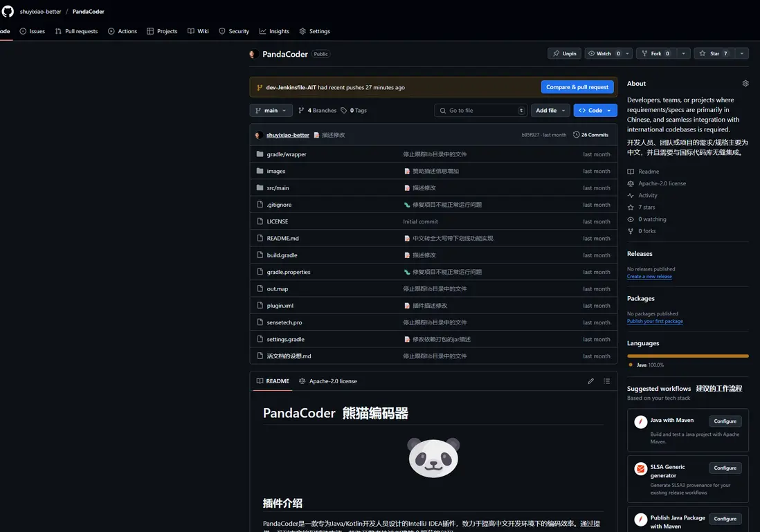Click the b95f927 commit hash
The width and height of the screenshot is (760, 532).
pyautogui.click(x=530, y=135)
